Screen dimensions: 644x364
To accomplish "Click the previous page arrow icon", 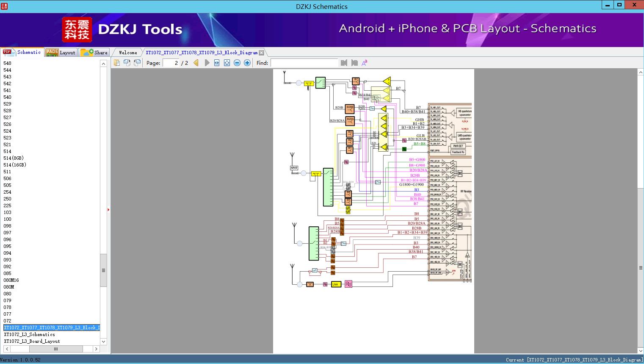I will click(x=196, y=63).
